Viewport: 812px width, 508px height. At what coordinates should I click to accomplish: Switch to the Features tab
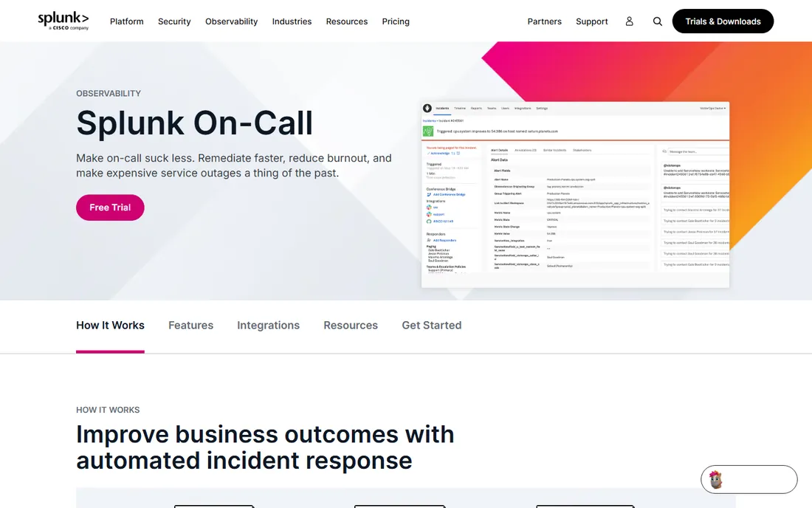(190, 325)
